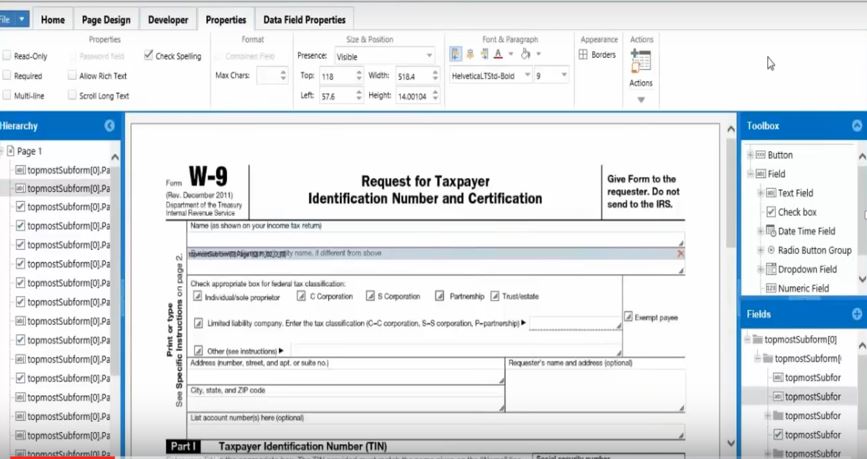Collapse the Page 1 tree node

(2, 151)
